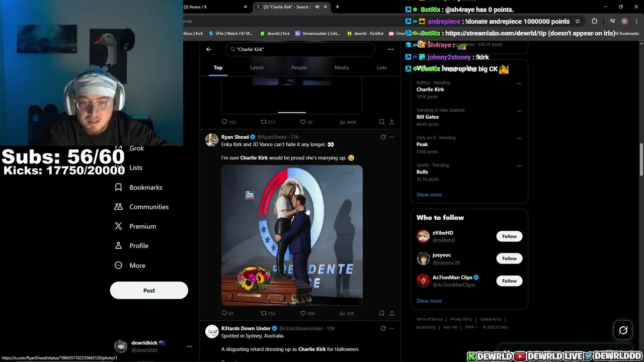
Task: Open Grok action on Ryan Shead's post
Action: pos(383,137)
